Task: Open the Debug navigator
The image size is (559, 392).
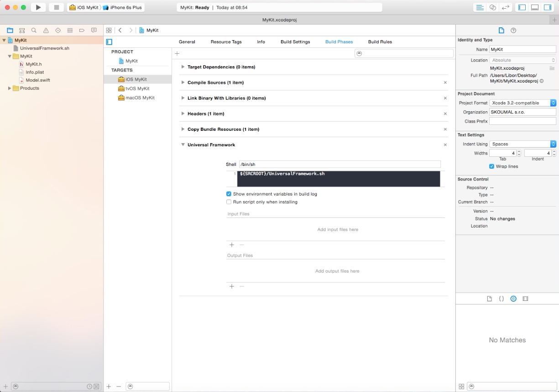Action: tap(70, 31)
